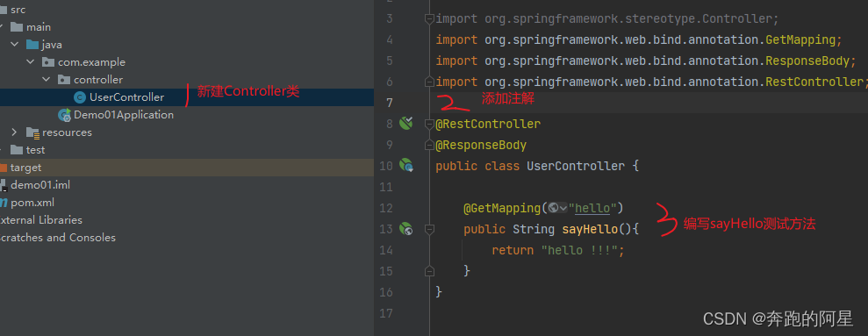868x336 pixels.
Task: Click the Spring bean gutter icon beside @RestController
Action: coord(406,123)
